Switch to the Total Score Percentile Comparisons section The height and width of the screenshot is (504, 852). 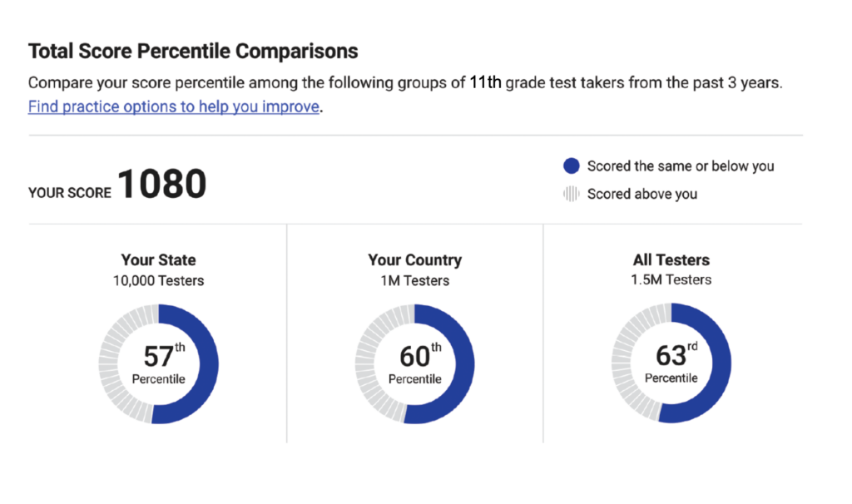coord(192,51)
